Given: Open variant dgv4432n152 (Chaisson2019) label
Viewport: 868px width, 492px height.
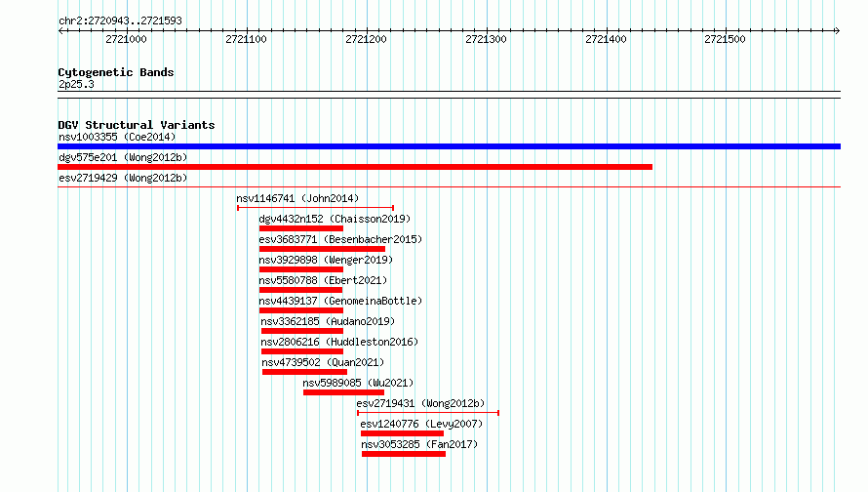Looking at the screenshot, I should 335,219.
